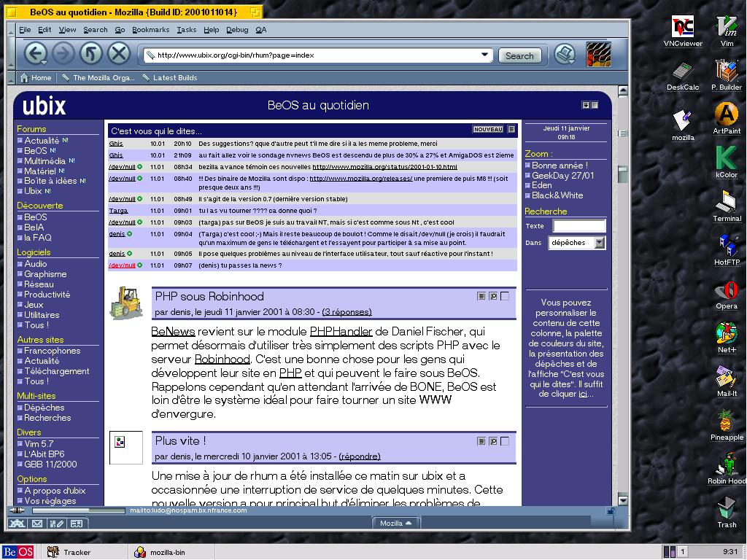Open the Latest Builds bookmark

point(170,77)
